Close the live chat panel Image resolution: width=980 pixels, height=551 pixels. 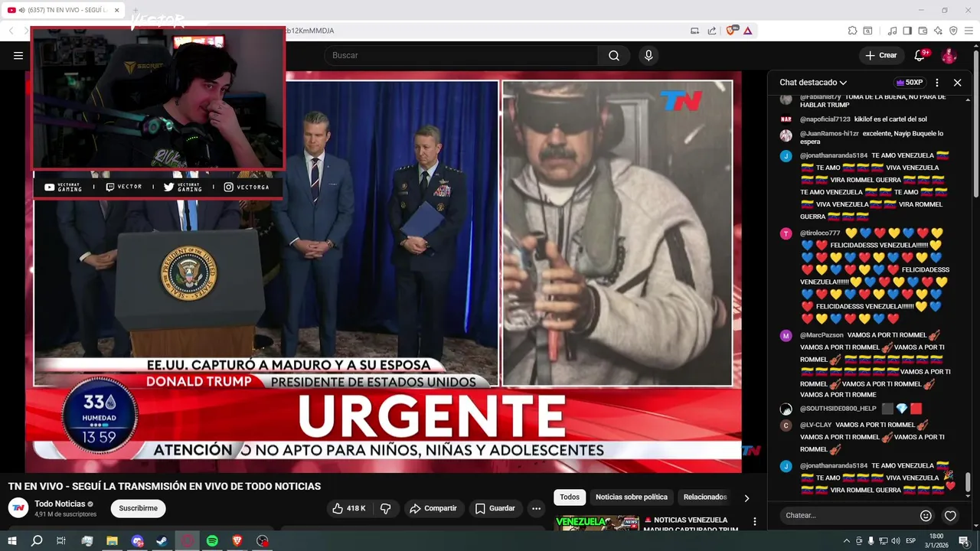(x=957, y=83)
